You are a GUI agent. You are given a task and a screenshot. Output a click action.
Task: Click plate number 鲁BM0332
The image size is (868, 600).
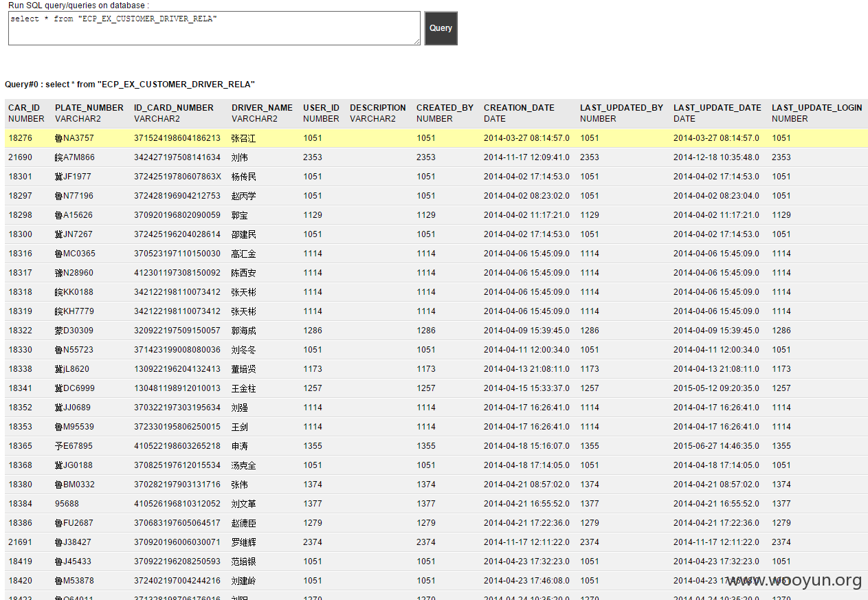click(x=75, y=485)
